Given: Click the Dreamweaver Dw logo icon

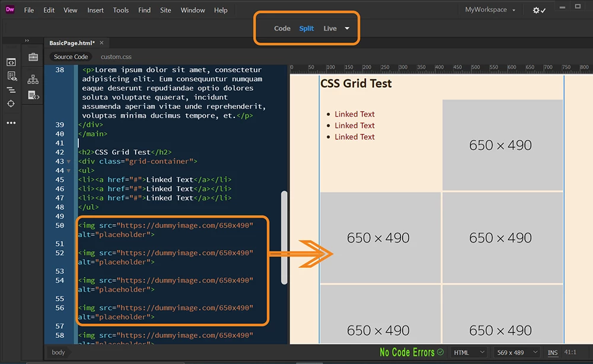Looking at the screenshot, I should click(10, 10).
